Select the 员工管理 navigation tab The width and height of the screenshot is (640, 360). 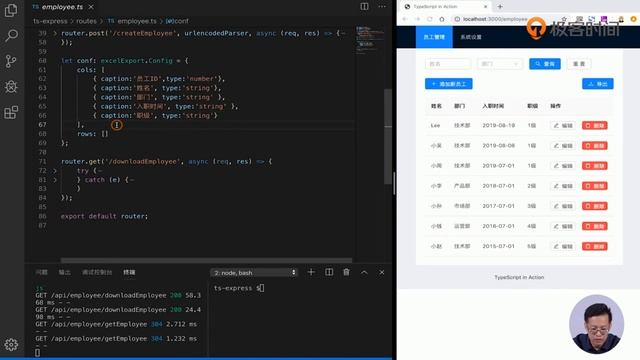pos(434,37)
